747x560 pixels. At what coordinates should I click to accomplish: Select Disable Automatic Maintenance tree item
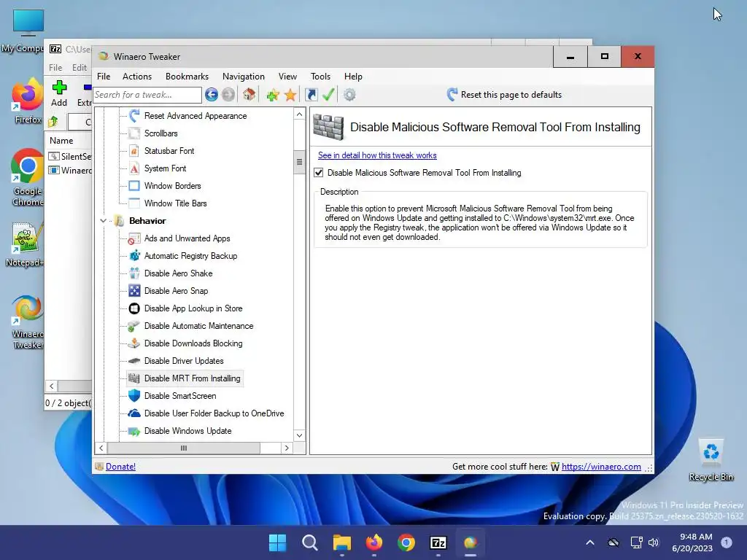tap(198, 326)
